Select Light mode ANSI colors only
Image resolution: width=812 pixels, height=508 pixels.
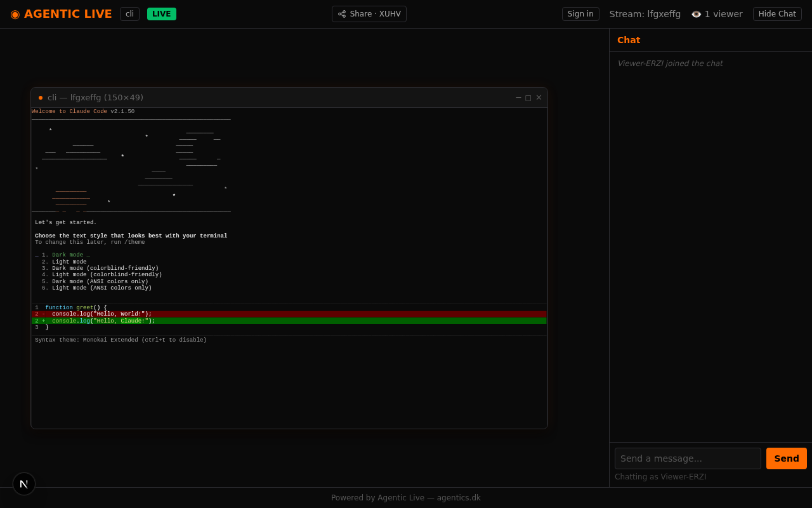click(x=101, y=288)
